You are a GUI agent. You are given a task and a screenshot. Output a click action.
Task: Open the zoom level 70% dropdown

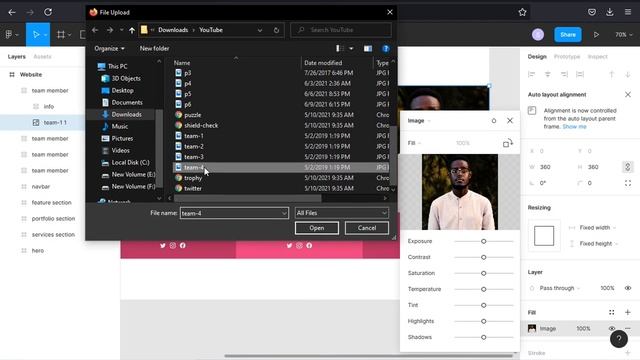click(623, 35)
